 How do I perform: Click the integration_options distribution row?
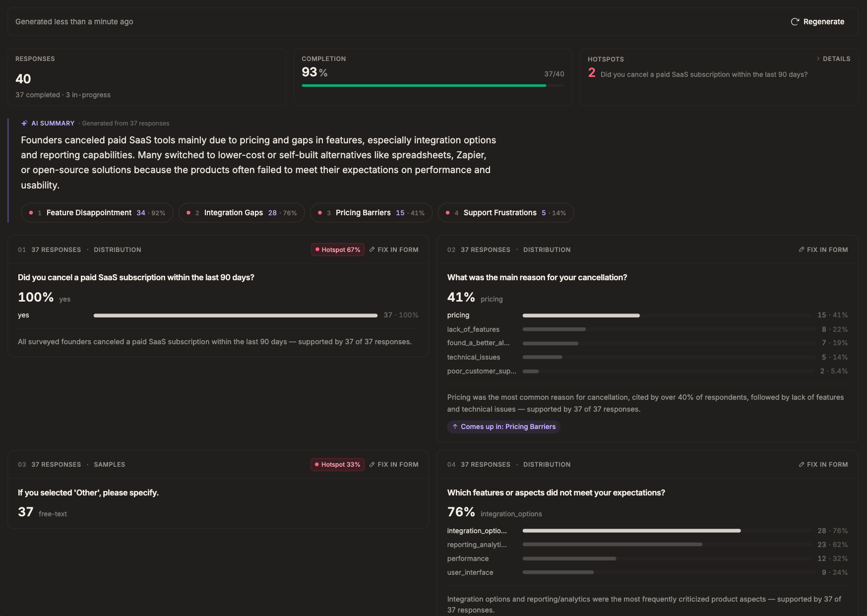click(x=647, y=531)
